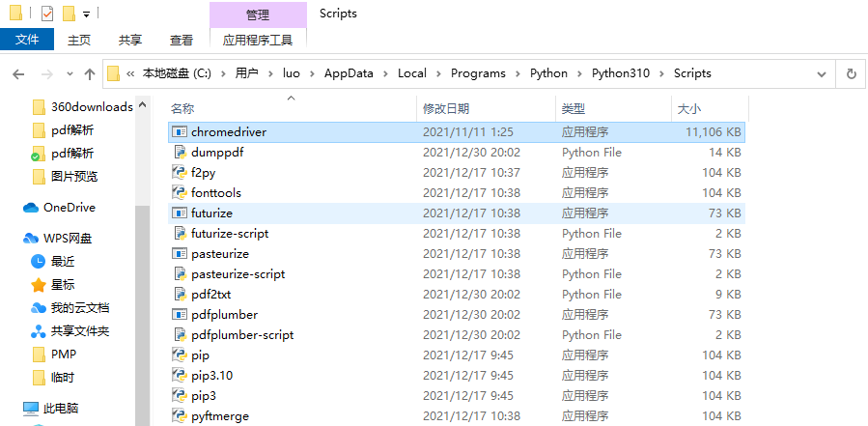Click Python File type of pdf2txt row
The height and width of the screenshot is (426, 868).
tap(592, 295)
